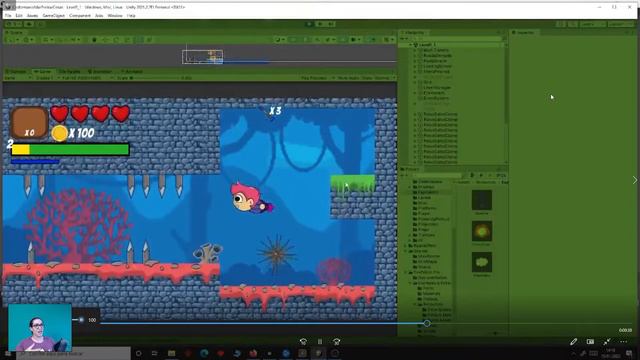Open the Scene view camera settings dropdown

pos(356,40)
